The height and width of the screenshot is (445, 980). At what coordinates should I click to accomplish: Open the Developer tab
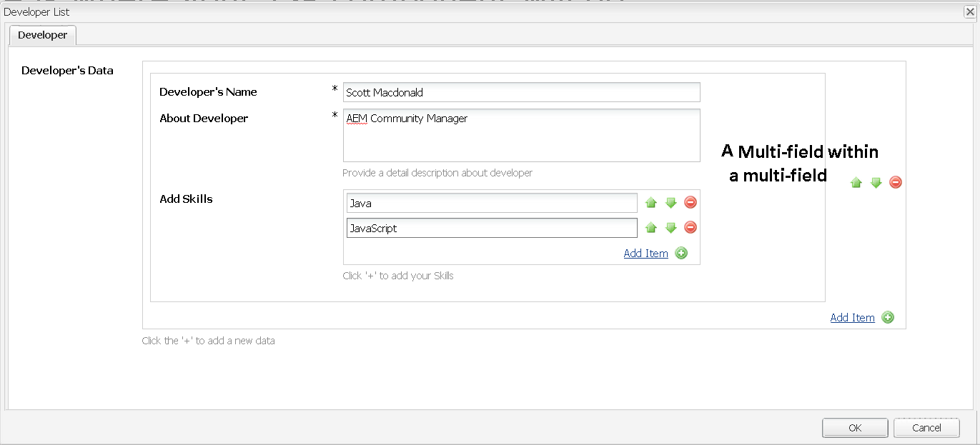pyautogui.click(x=43, y=35)
